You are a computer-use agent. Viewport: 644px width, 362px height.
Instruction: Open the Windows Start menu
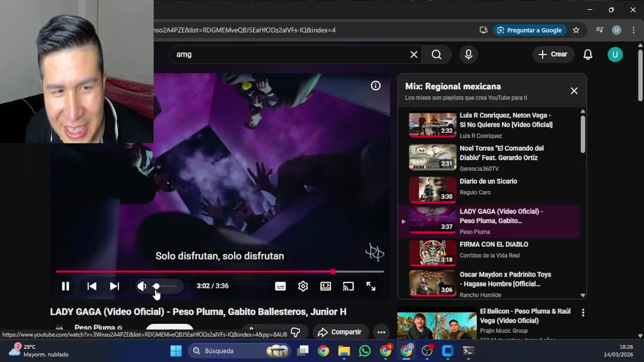coord(176,351)
